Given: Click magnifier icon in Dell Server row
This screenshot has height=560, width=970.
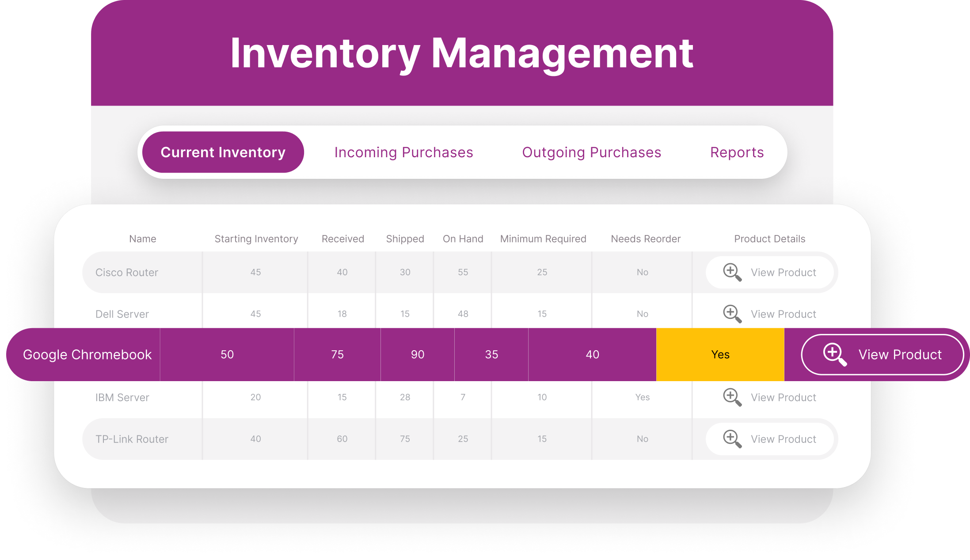Looking at the screenshot, I should 732,314.
